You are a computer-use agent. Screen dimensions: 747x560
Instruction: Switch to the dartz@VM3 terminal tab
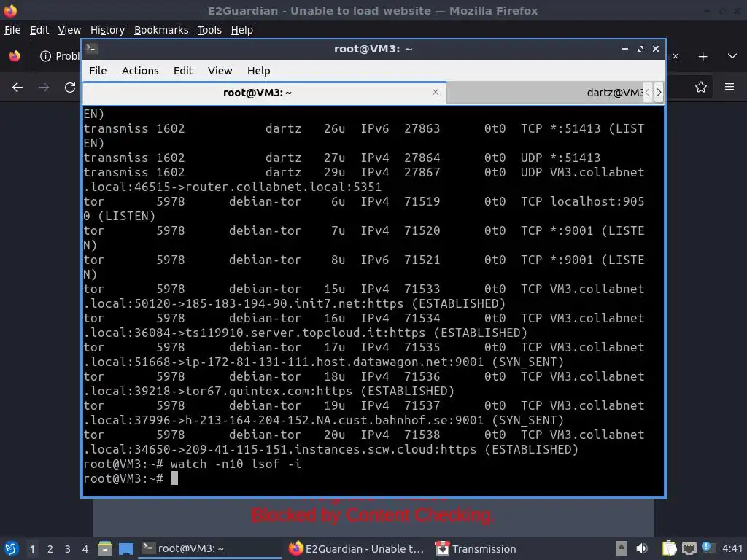pyautogui.click(x=545, y=93)
